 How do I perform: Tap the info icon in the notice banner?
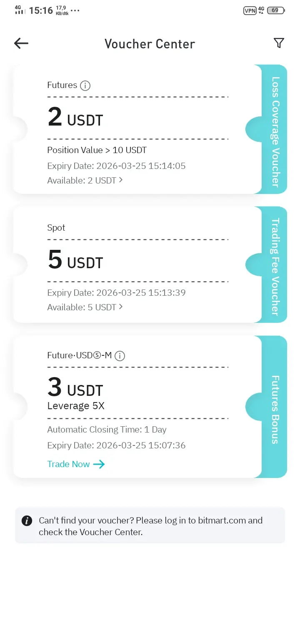click(27, 521)
